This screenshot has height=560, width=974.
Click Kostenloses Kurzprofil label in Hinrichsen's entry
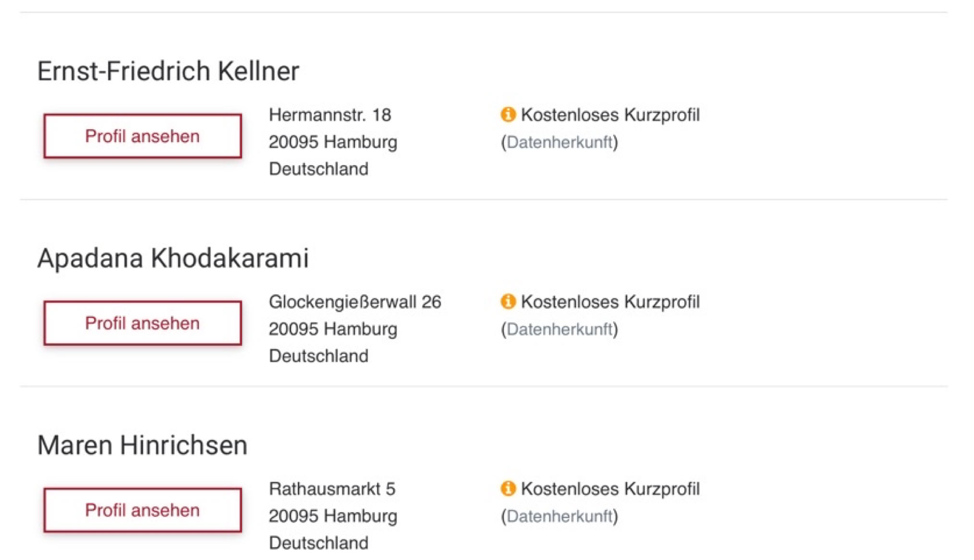pos(610,488)
